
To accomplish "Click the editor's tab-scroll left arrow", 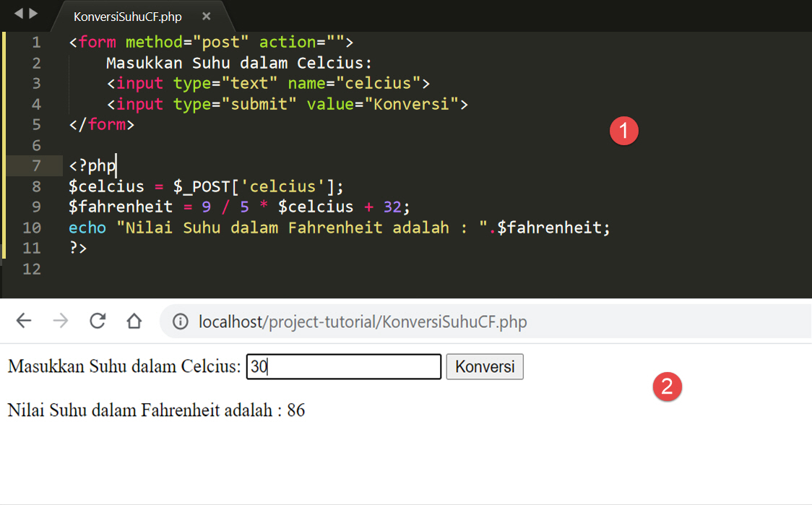I will pyautogui.click(x=19, y=14).
